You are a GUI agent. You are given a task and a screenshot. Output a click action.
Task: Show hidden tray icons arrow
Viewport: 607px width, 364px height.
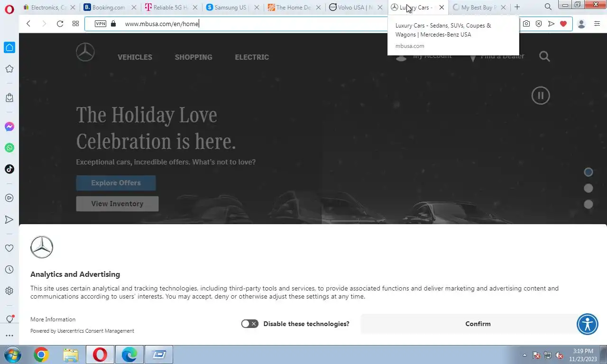tap(524, 355)
